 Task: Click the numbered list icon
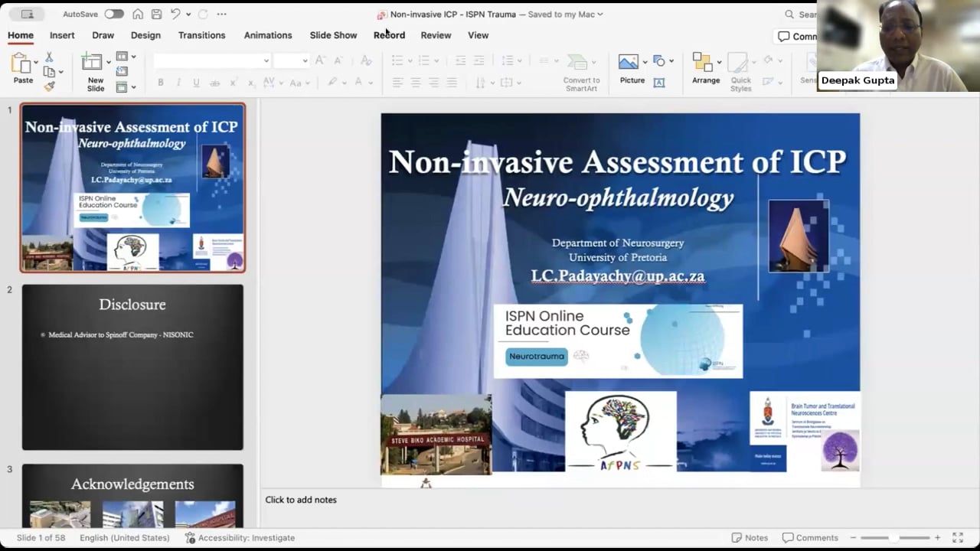[x=423, y=60]
